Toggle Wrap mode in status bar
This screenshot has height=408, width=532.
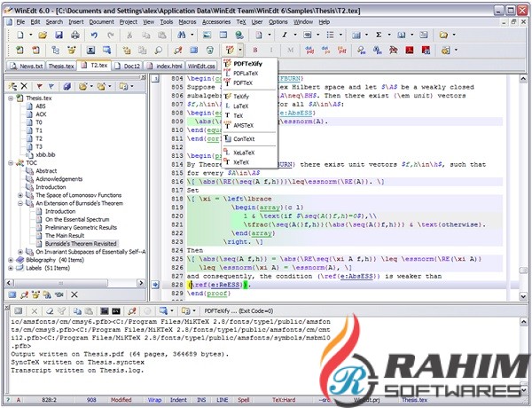point(154,400)
